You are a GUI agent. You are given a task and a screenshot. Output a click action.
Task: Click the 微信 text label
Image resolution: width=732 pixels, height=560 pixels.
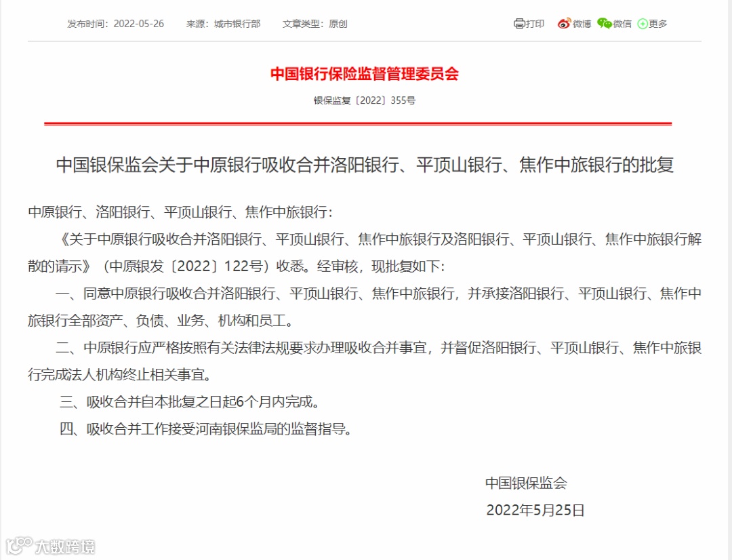(622, 24)
